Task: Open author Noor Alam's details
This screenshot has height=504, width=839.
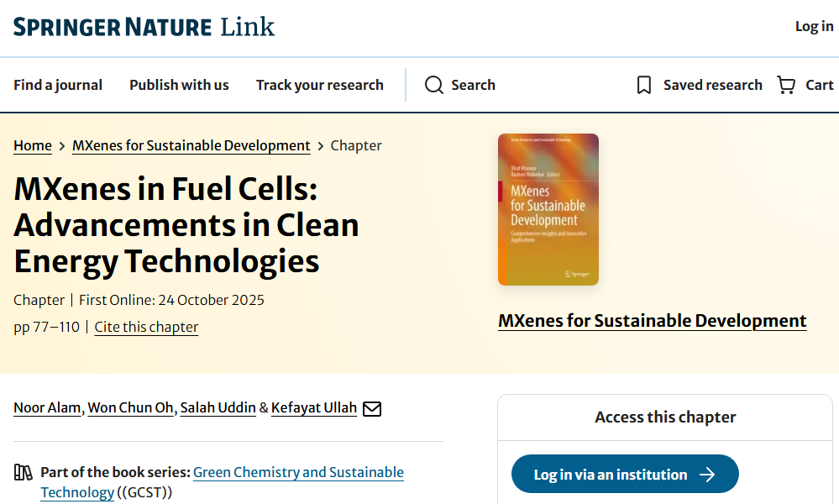Action: coord(48,407)
